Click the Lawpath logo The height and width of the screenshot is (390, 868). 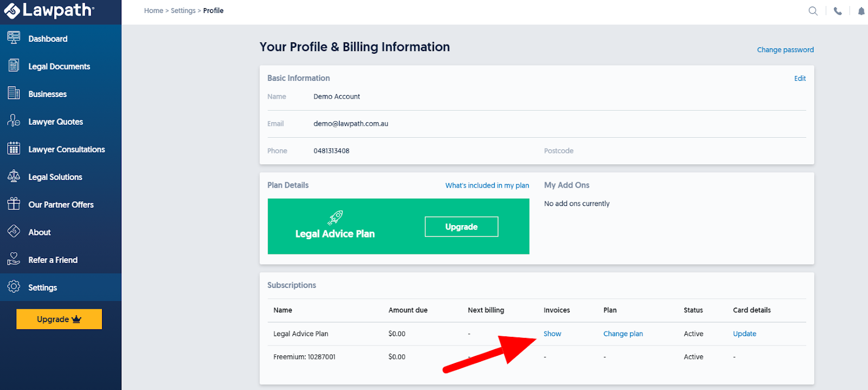pos(49,10)
